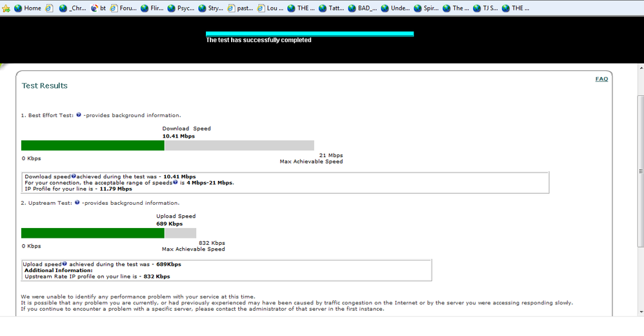This screenshot has height=336, width=644.
Task: Click the '1. Best Effort Test:' label
Action: [47, 115]
